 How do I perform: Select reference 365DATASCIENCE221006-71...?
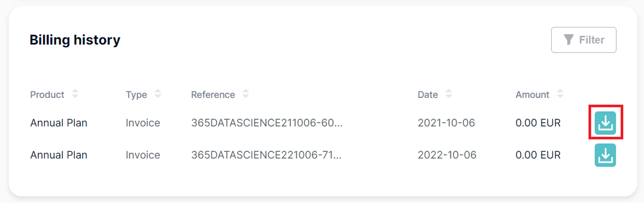coord(267,155)
